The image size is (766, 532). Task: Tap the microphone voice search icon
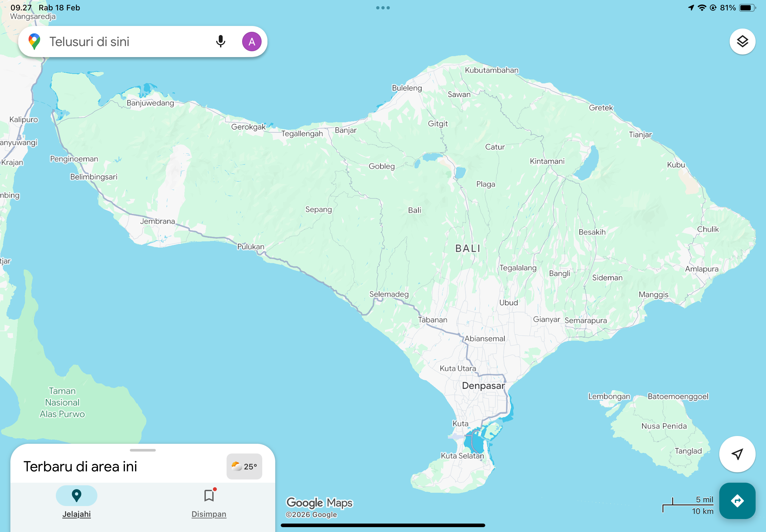[220, 42]
